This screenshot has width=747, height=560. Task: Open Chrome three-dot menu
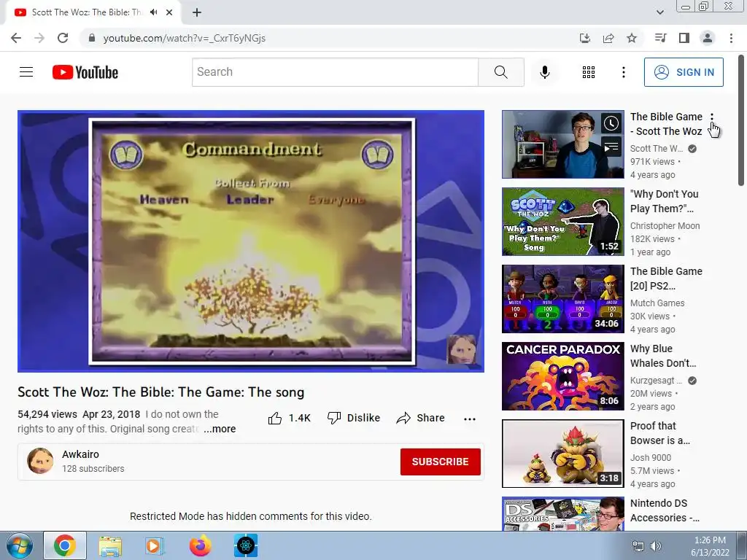click(x=731, y=38)
